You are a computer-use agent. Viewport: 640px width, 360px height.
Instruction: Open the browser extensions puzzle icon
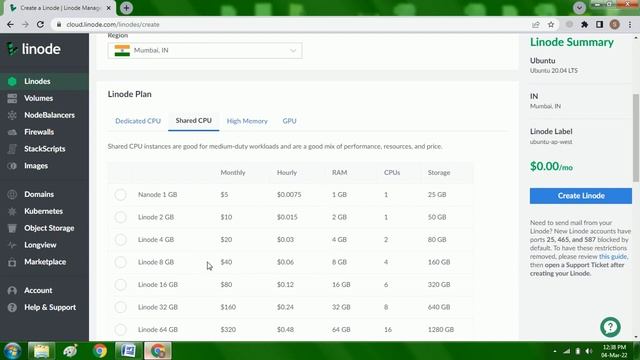[584, 24]
